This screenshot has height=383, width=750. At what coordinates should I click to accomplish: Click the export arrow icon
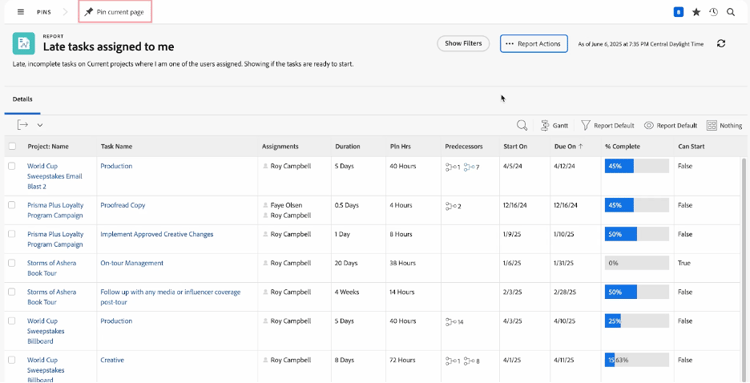coord(22,125)
